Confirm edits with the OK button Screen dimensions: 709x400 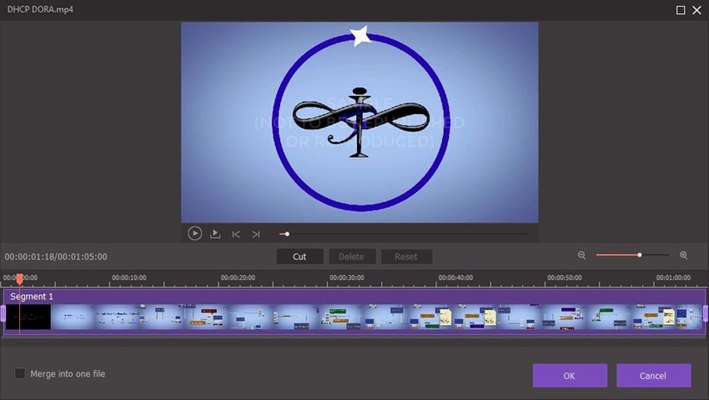click(569, 375)
